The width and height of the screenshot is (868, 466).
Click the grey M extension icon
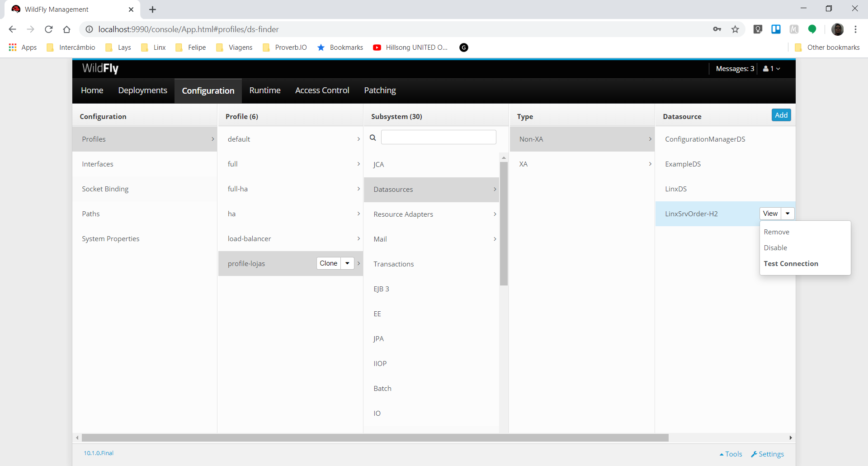(x=794, y=29)
